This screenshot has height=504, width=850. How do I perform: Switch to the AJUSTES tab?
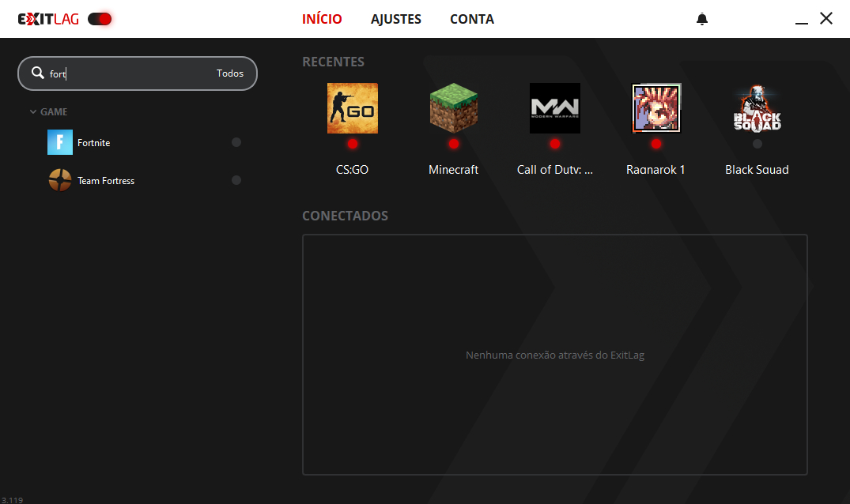(x=396, y=19)
